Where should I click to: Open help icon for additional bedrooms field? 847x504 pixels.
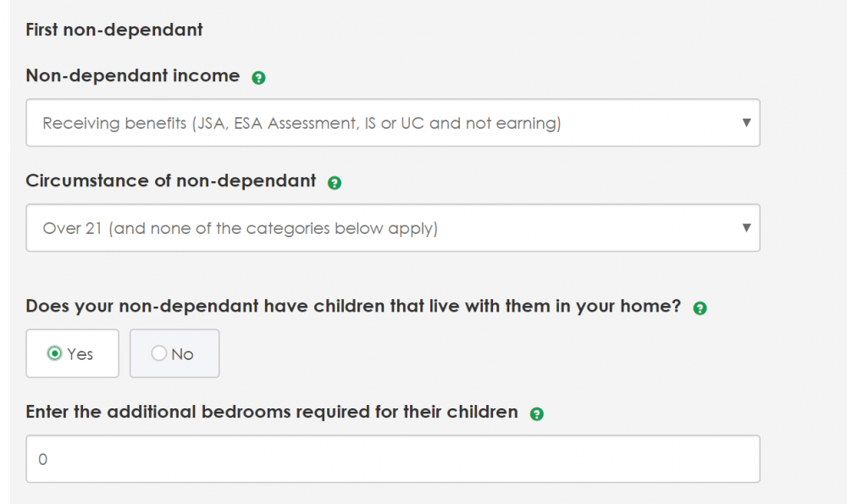(536, 414)
